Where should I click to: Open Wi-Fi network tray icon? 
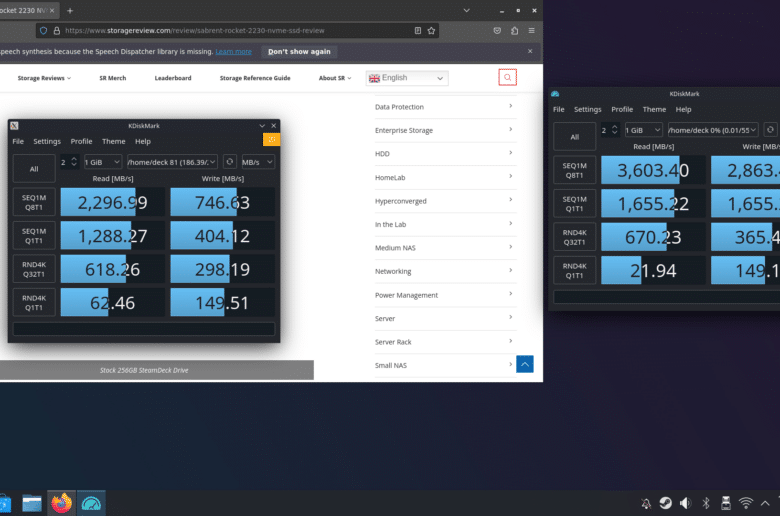pyautogui.click(x=746, y=503)
